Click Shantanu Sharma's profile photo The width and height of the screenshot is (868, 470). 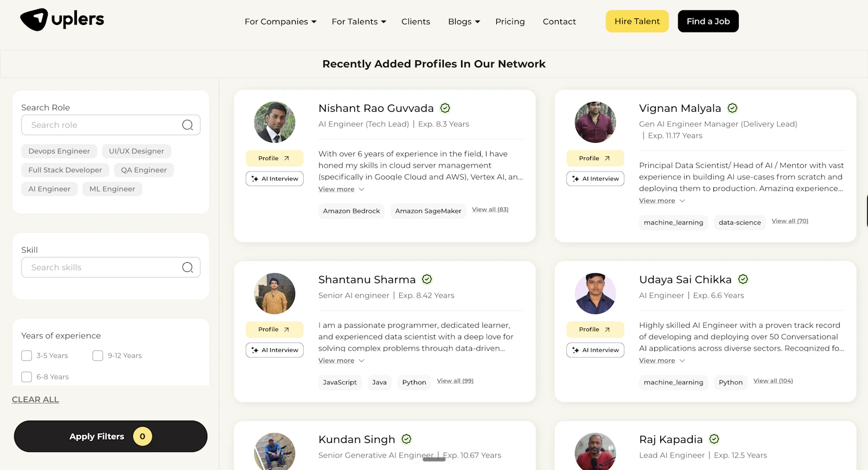tap(275, 294)
